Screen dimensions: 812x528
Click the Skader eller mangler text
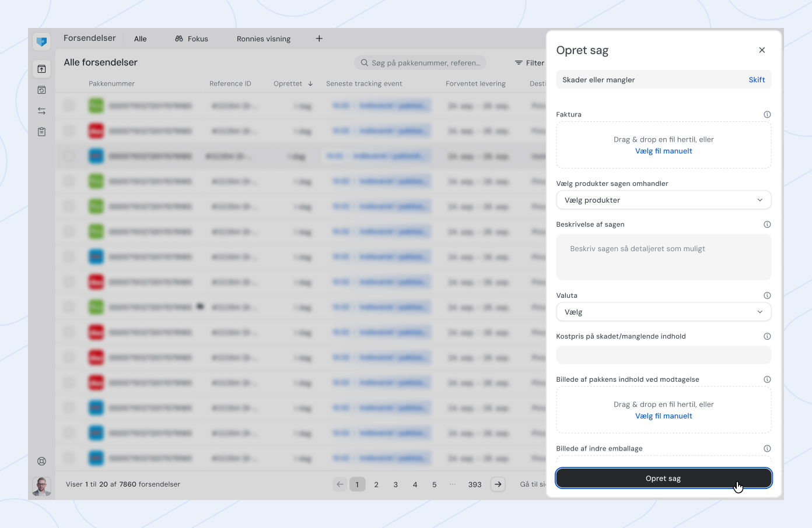[x=598, y=80]
